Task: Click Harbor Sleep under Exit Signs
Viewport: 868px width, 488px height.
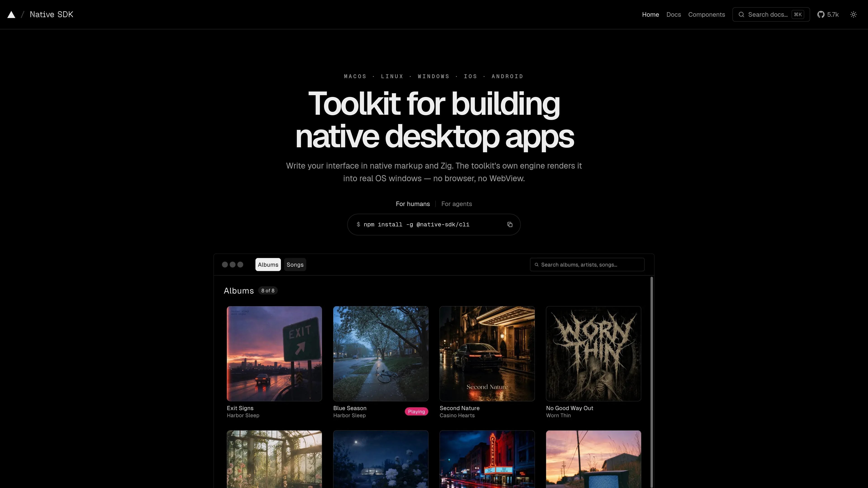Action: click(243, 416)
